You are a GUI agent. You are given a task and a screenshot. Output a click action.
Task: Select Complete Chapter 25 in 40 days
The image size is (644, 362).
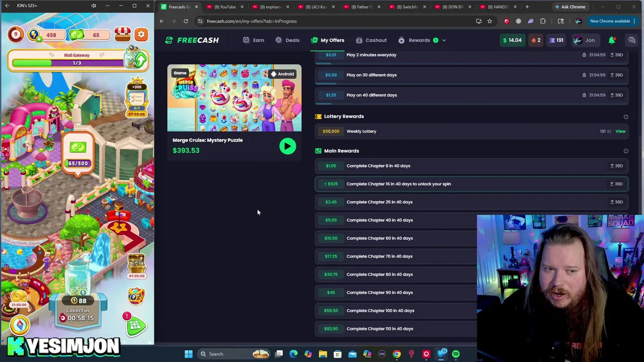coord(471,202)
